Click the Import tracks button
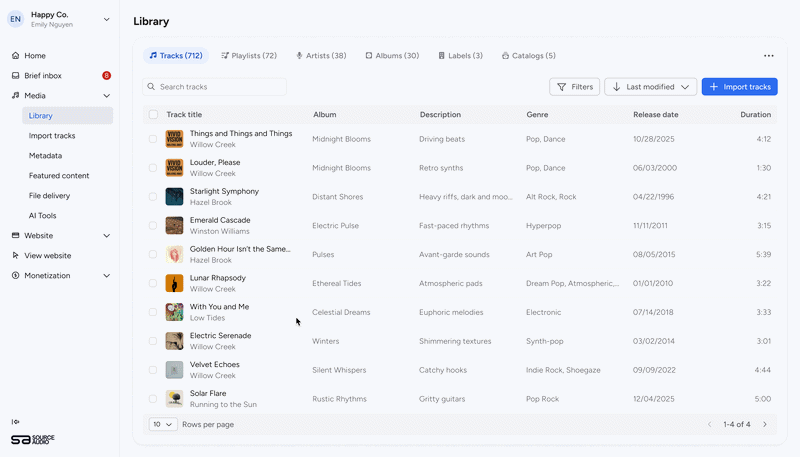Image resolution: width=800 pixels, height=457 pixels. coord(739,87)
